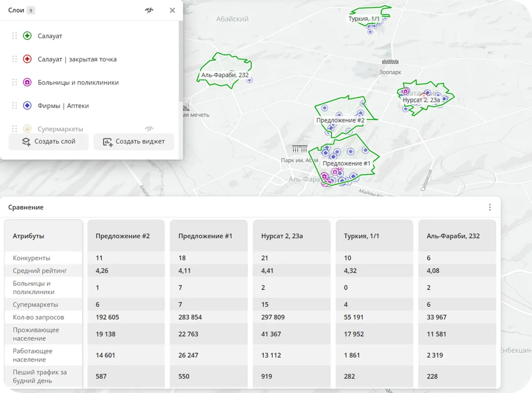Image resolution: width=532 pixels, height=393 pixels.
Task: Click the Пеший трафик за будний день label
Action: (40, 377)
